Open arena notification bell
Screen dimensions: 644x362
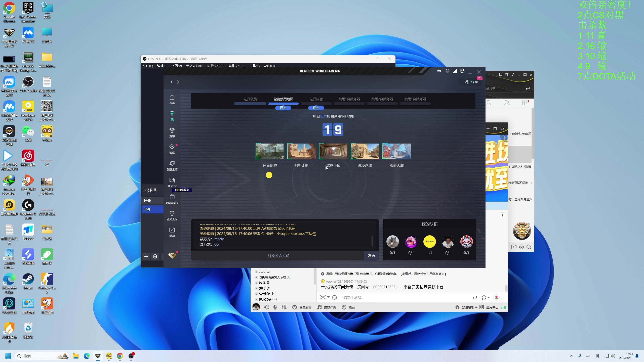pos(447,71)
